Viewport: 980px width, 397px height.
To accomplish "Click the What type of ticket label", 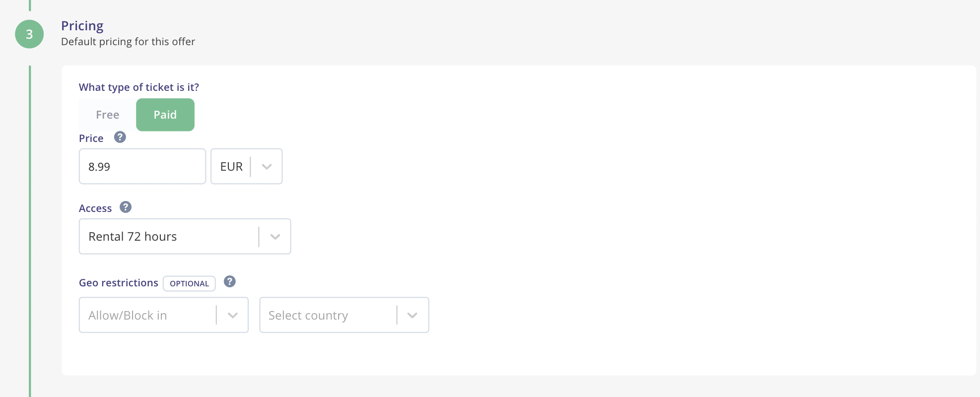I will click(x=139, y=87).
